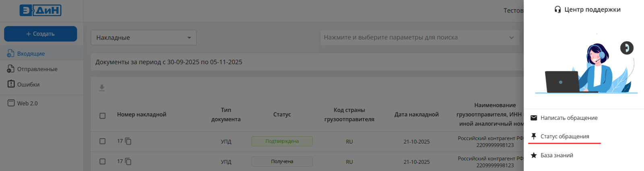Click the phone call icon in support panel

coord(626,48)
